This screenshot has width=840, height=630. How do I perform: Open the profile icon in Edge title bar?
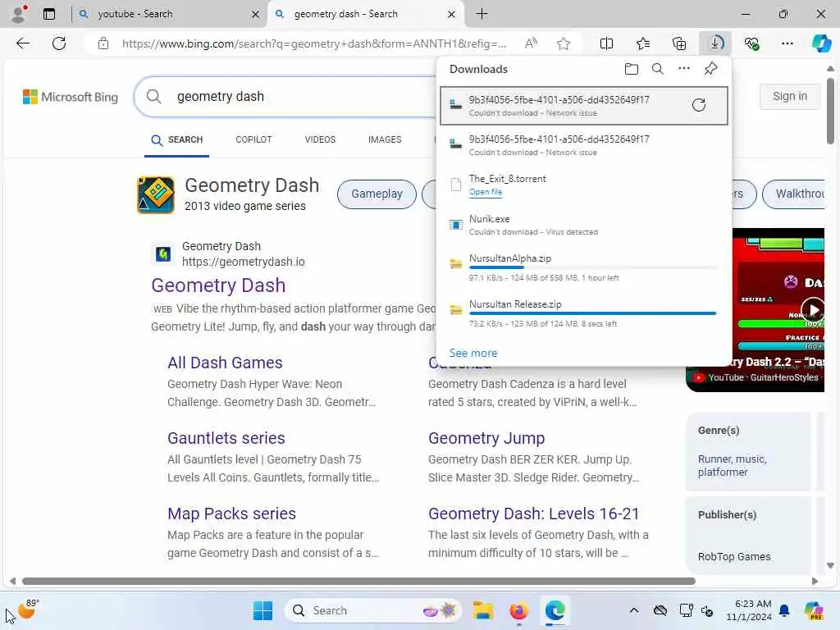pos(20,14)
